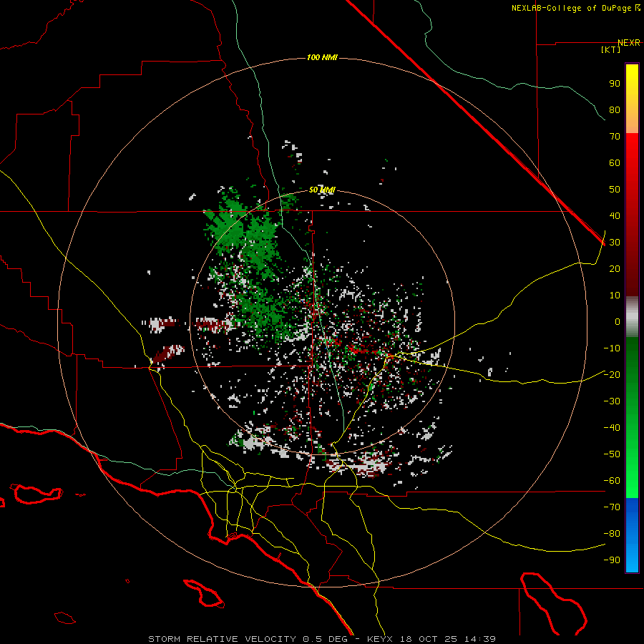
Task: Click the 10 value on the velocity scale
Action: (x=615, y=296)
